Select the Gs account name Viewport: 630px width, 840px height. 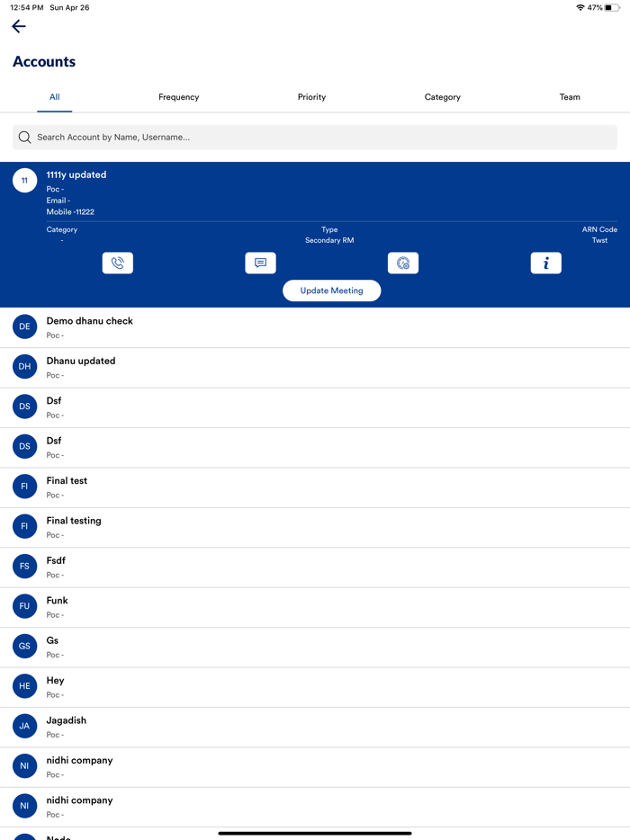coord(52,640)
